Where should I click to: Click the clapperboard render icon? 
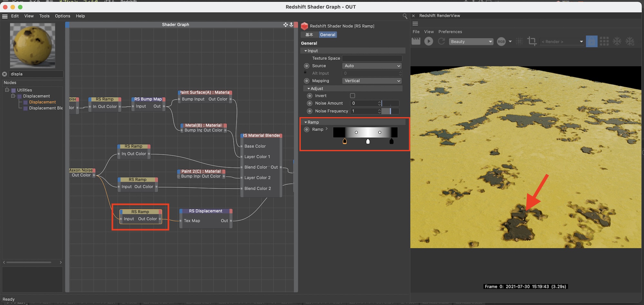click(416, 41)
